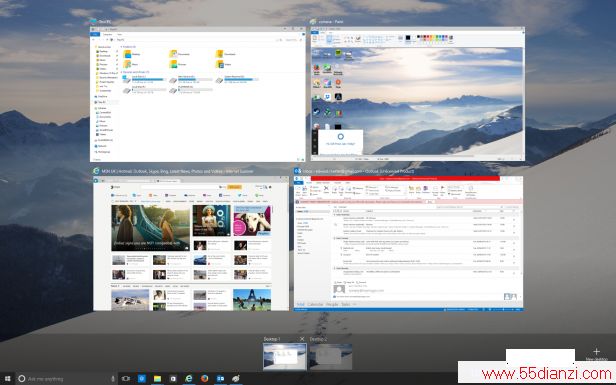Click the Cortana microphone icon
This screenshot has height=385, width=616.
tap(113, 379)
